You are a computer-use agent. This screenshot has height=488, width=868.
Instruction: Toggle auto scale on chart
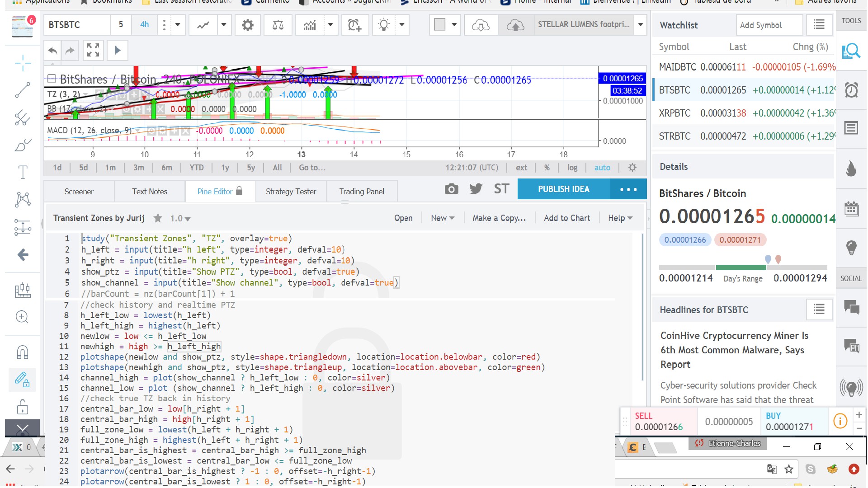point(602,168)
